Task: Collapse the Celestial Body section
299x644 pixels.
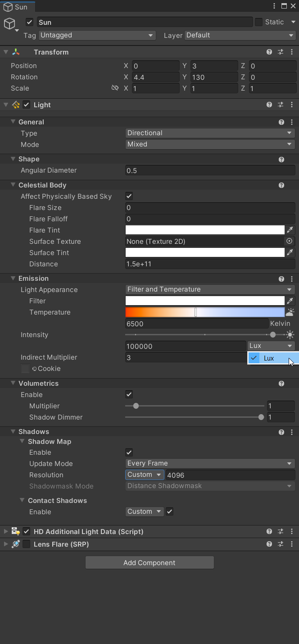Action: tap(14, 185)
